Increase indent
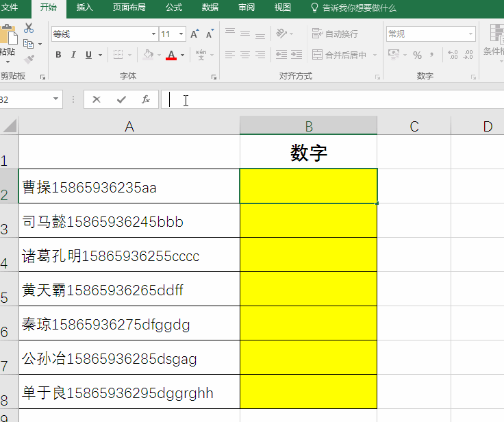The image size is (504, 422). pos(296,54)
